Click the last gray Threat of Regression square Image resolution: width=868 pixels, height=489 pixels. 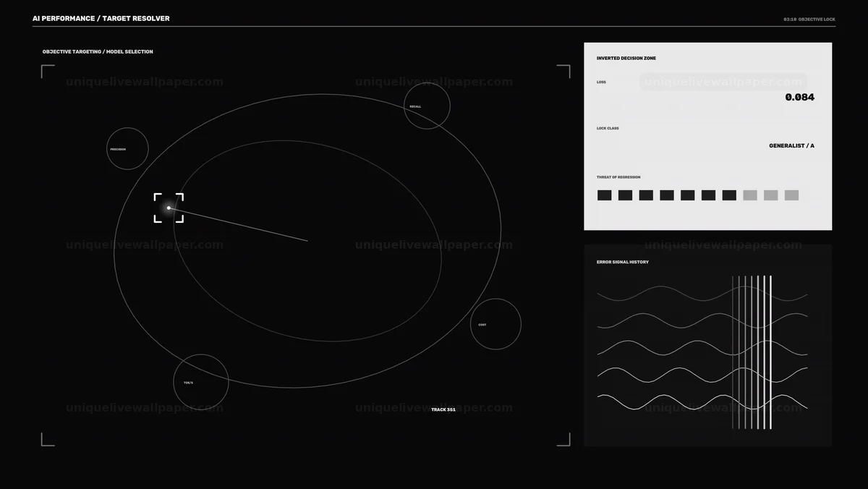coord(791,195)
